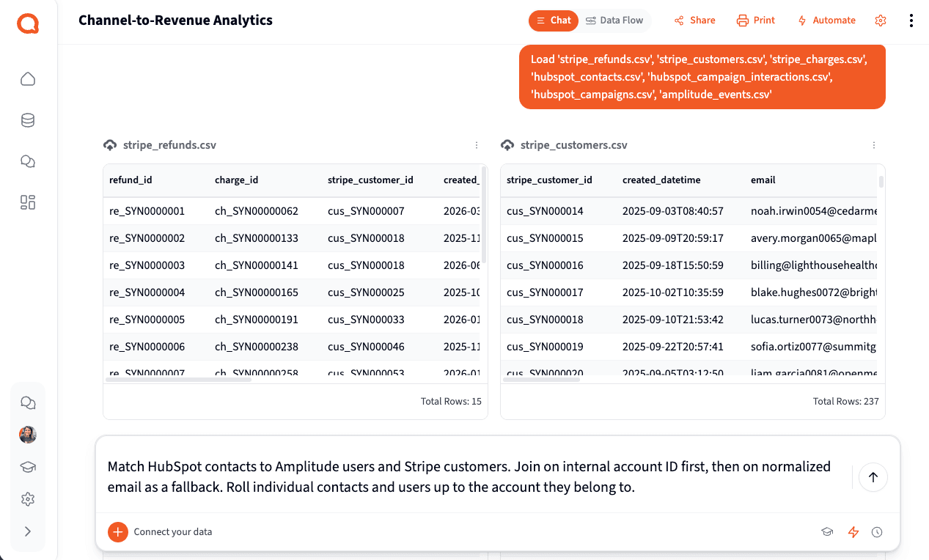Open the user avatar profile
This screenshot has height=560, width=929.
click(28, 435)
